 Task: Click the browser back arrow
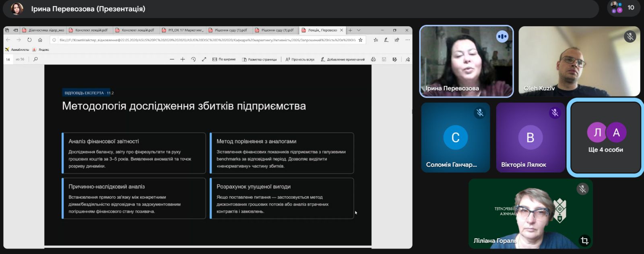pyautogui.click(x=8, y=40)
